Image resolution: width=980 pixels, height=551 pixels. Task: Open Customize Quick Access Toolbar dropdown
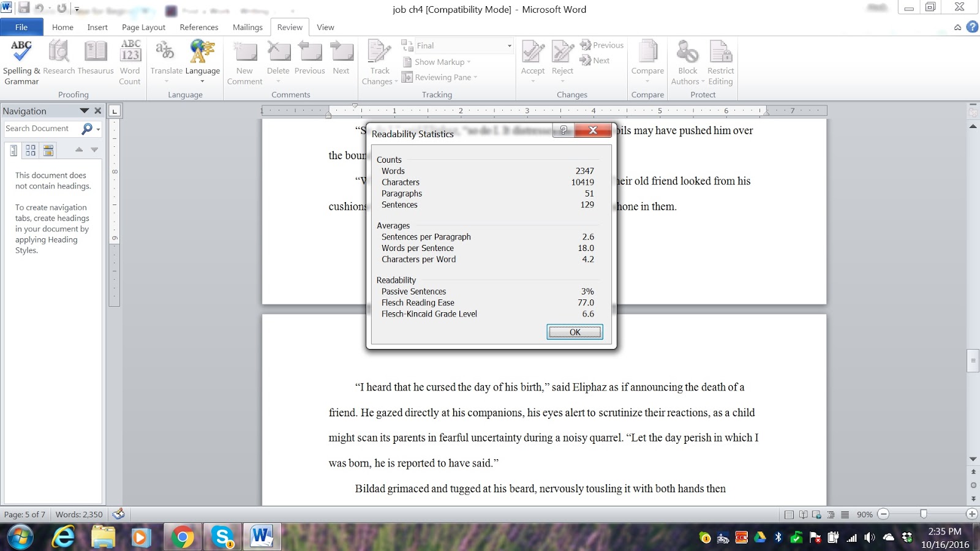click(77, 9)
